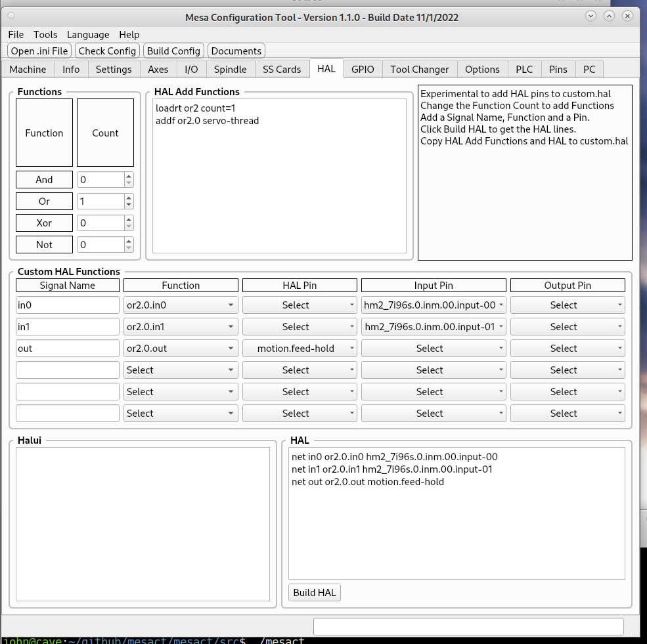Increase the Not function count
This screenshot has width=647, height=644.
pyautogui.click(x=129, y=241)
